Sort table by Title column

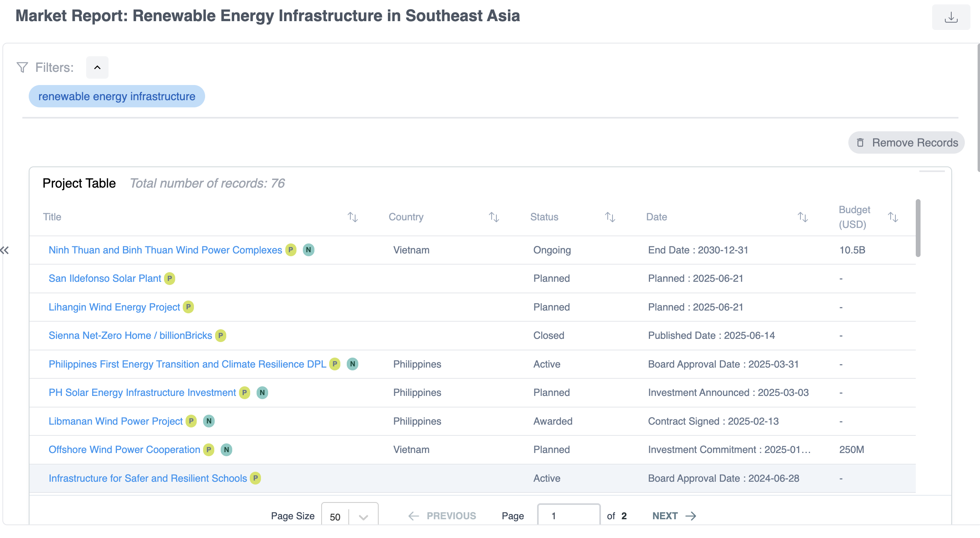(x=352, y=217)
